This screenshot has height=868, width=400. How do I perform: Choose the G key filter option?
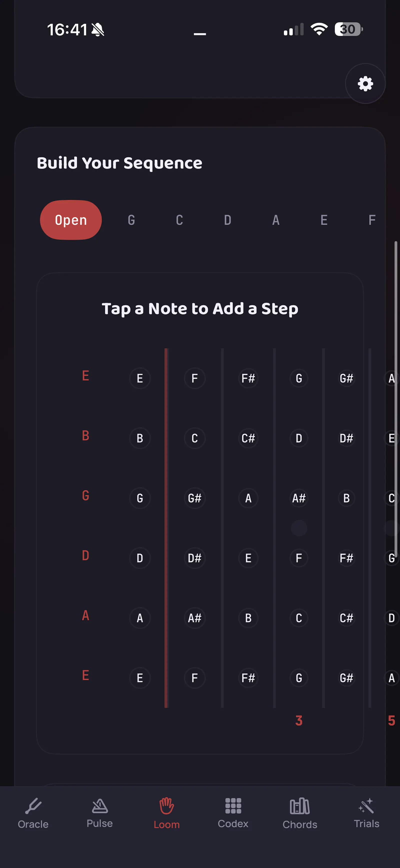(131, 220)
